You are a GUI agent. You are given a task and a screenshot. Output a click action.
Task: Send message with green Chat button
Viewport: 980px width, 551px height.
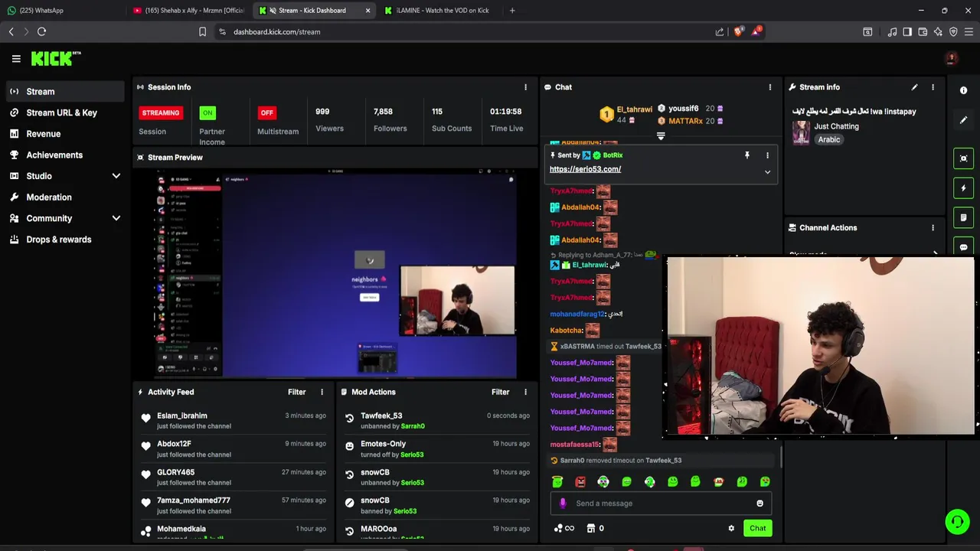tap(757, 528)
